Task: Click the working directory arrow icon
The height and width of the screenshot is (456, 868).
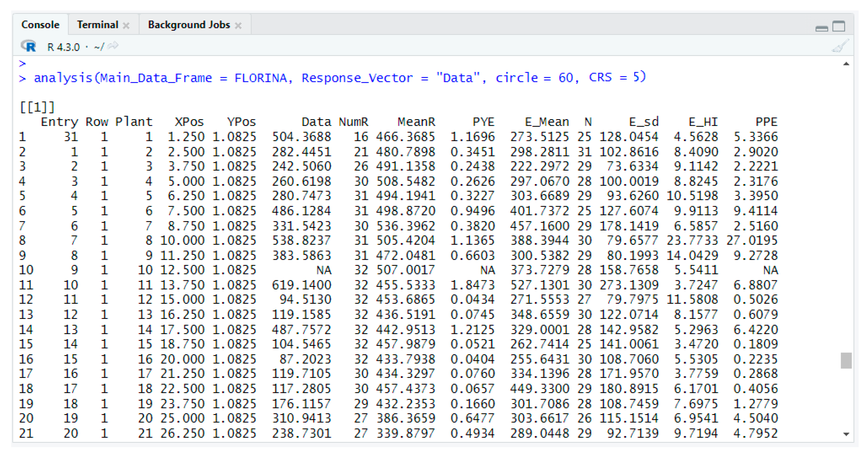Action: click(x=113, y=46)
